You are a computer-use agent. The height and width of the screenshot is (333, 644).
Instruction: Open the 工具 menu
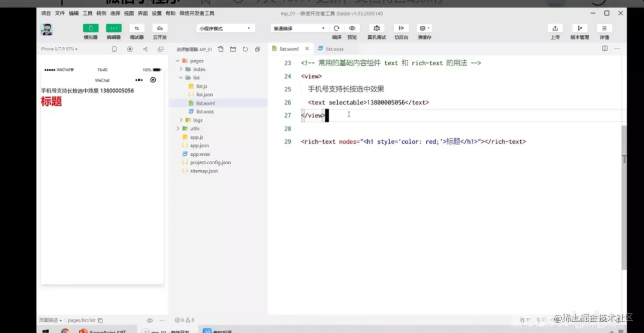point(87,14)
